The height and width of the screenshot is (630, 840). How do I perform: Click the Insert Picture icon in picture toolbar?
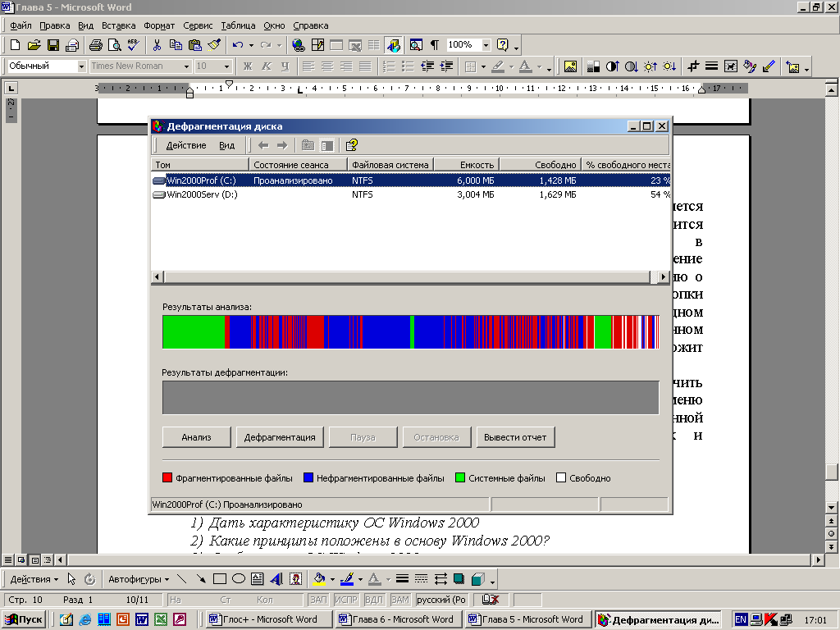pyautogui.click(x=571, y=66)
